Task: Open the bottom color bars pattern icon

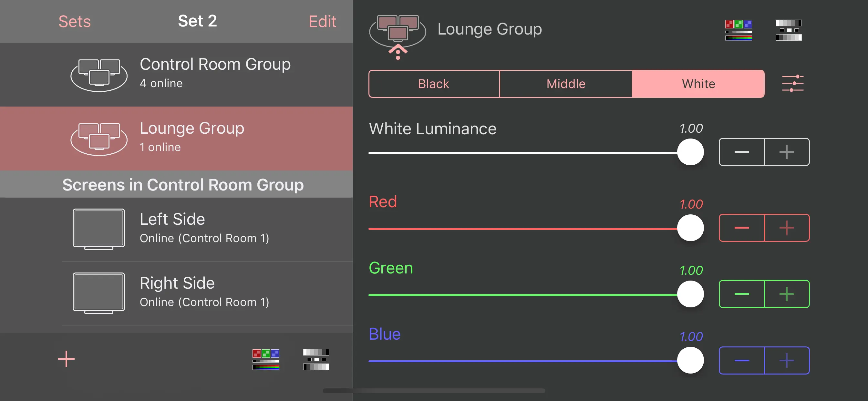Action: click(266, 359)
